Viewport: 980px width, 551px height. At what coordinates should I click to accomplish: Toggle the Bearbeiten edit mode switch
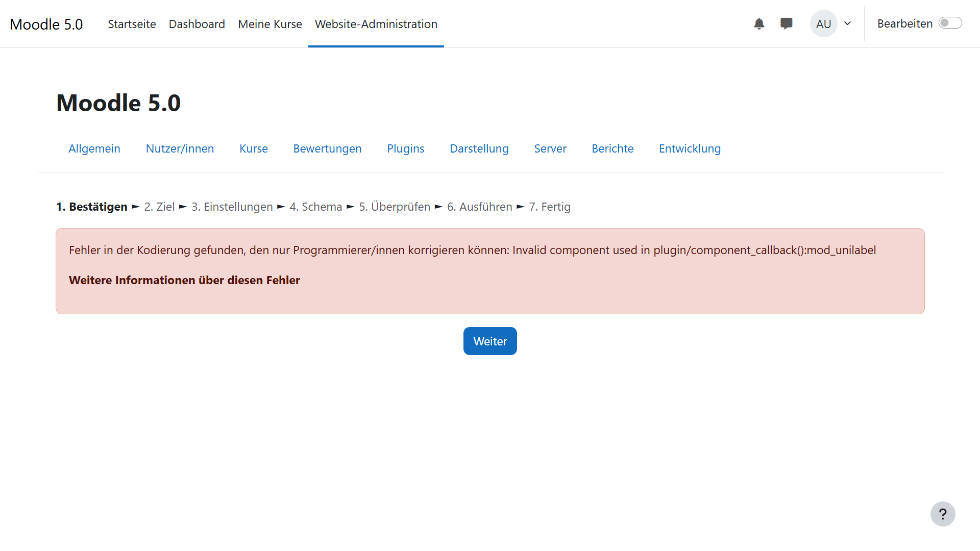(x=950, y=23)
